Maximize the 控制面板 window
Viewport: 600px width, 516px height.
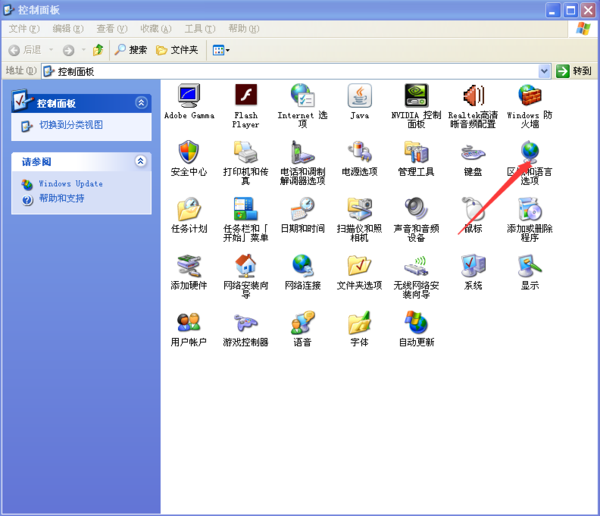(570, 10)
